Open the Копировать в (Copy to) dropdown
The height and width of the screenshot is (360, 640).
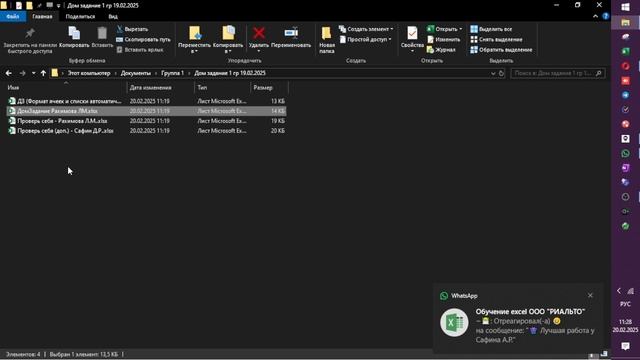click(228, 40)
